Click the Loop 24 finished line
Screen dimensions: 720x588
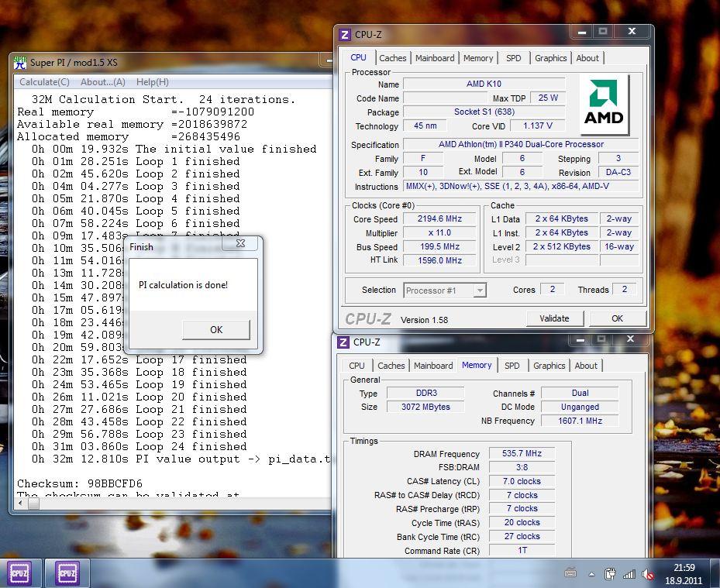tap(140, 447)
